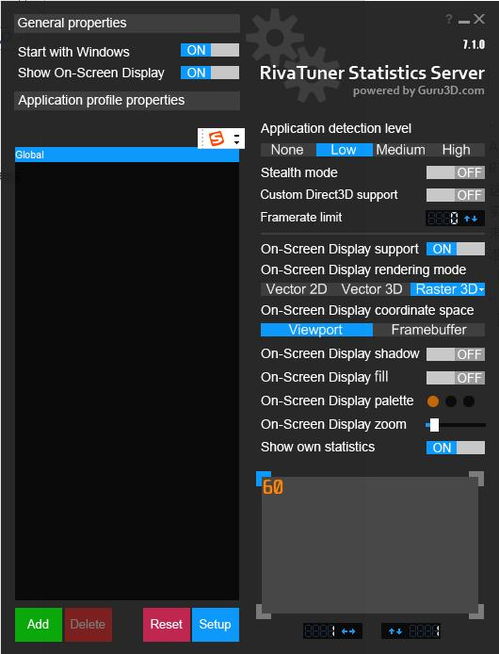499x654 pixels.
Task: Open the Raster 3D dropdown arrow
Action: tap(481, 289)
